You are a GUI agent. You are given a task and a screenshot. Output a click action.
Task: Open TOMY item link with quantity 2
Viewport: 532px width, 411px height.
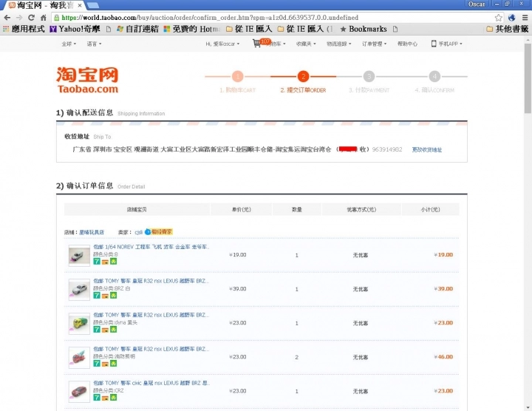tap(151, 349)
